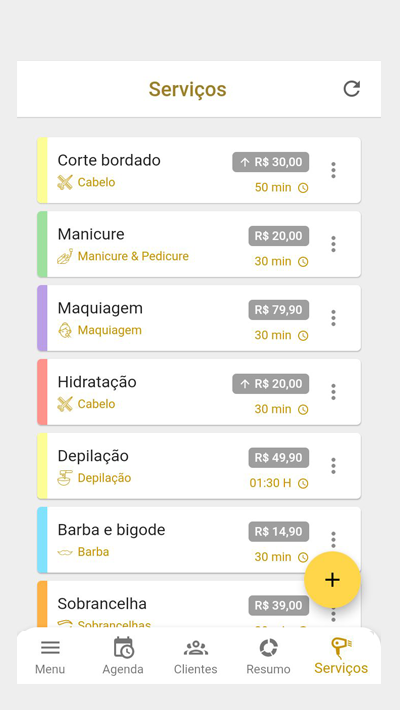Refresh the Serviços list

(x=352, y=89)
